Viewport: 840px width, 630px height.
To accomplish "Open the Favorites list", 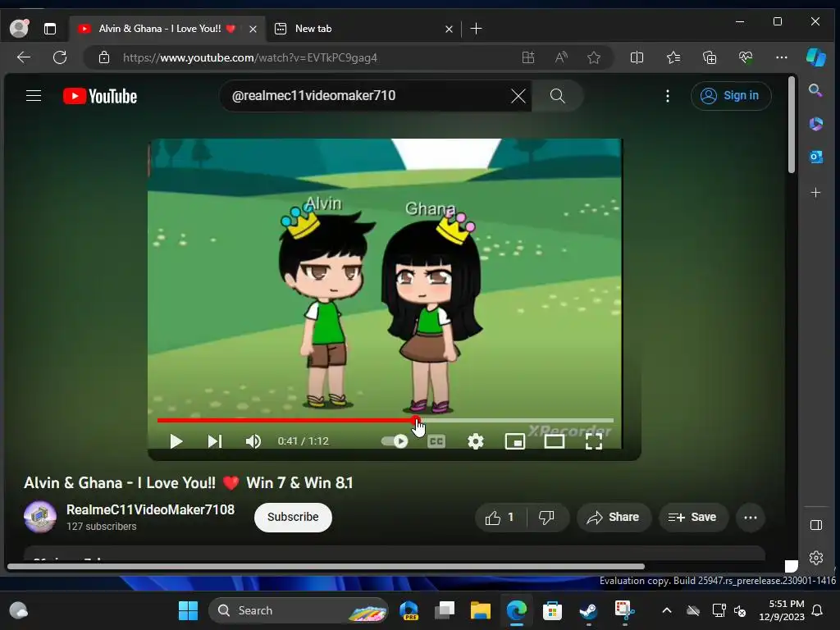I will 673,57.
